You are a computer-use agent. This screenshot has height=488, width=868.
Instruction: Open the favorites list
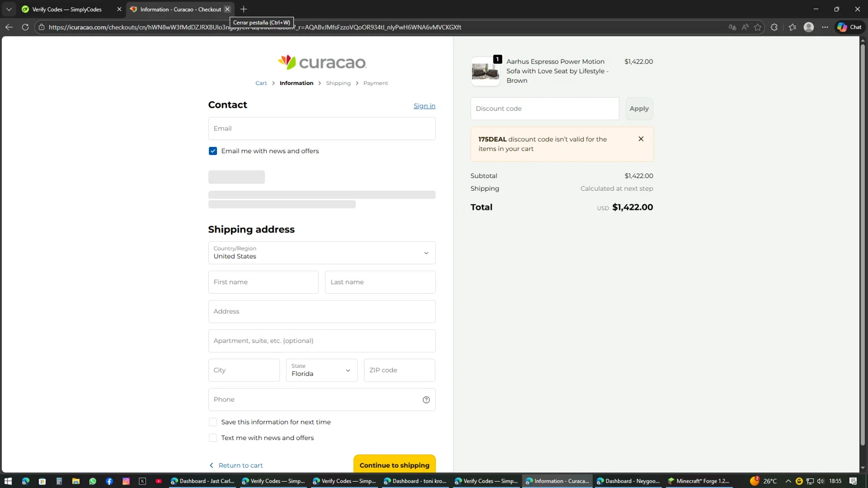792,27
